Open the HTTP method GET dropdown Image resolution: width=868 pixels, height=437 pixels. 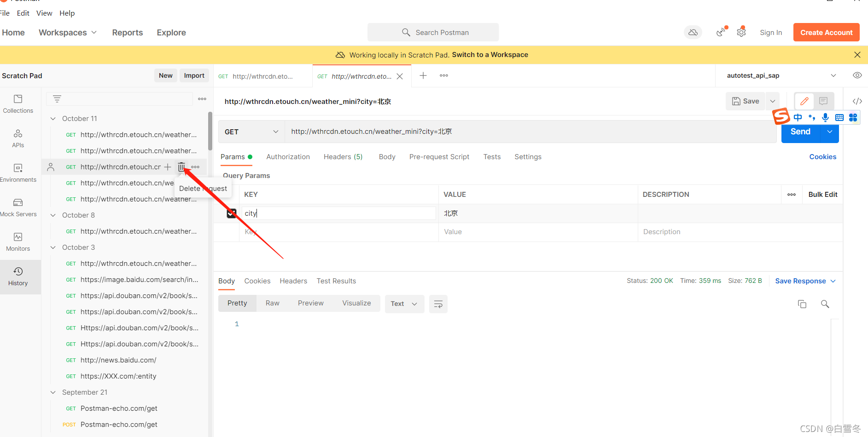tap(251, 132)
